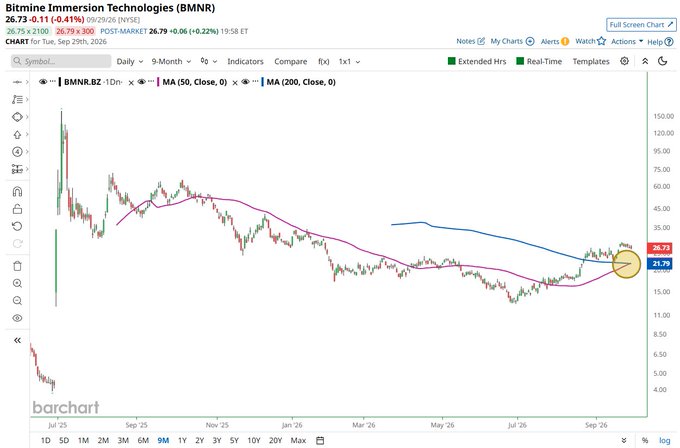Image resolution: width=680 pixels, height=448 pixels.
Task: Open the shapes drawing tool
Action: 17,117
